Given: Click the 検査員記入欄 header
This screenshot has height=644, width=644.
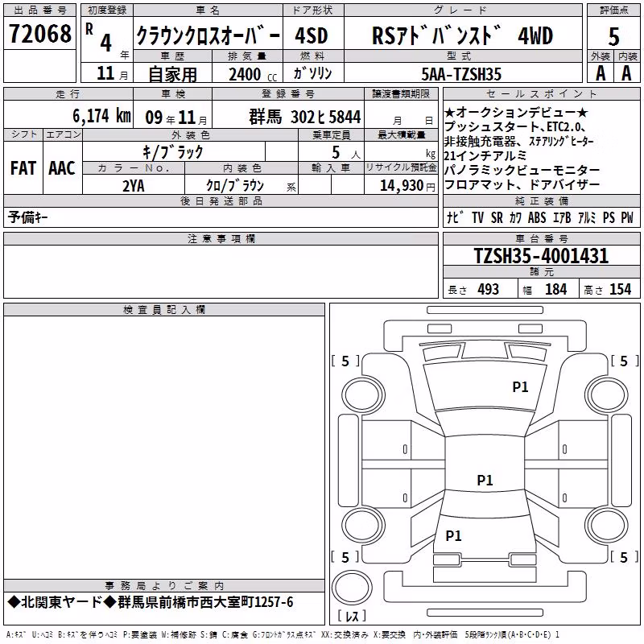Looking at the screenshot, I should point(164,310).
